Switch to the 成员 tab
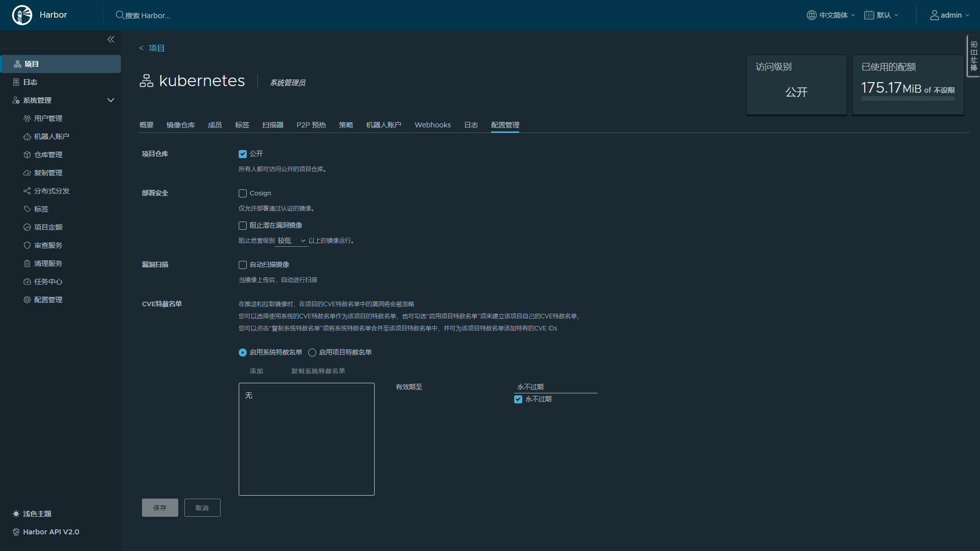Screen dimensions: 980x551 (x=215, y=125)
